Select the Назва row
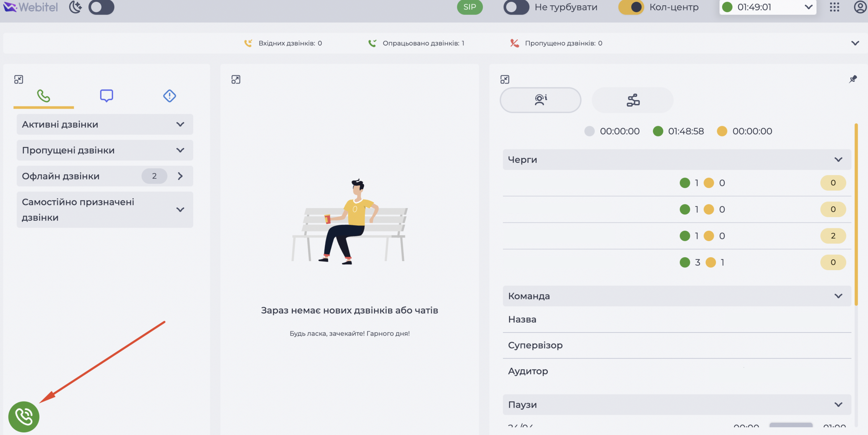The height and width of the screenshot is (435, 868). tap(677, 319)
